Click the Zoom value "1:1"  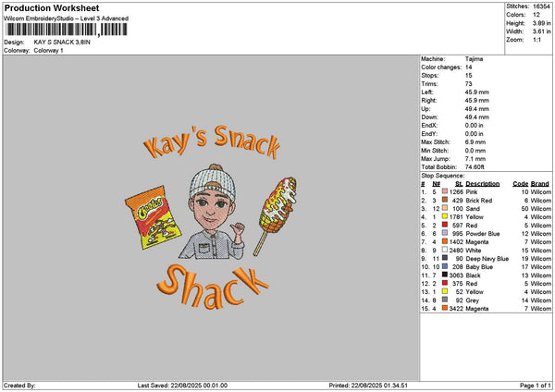536,40
